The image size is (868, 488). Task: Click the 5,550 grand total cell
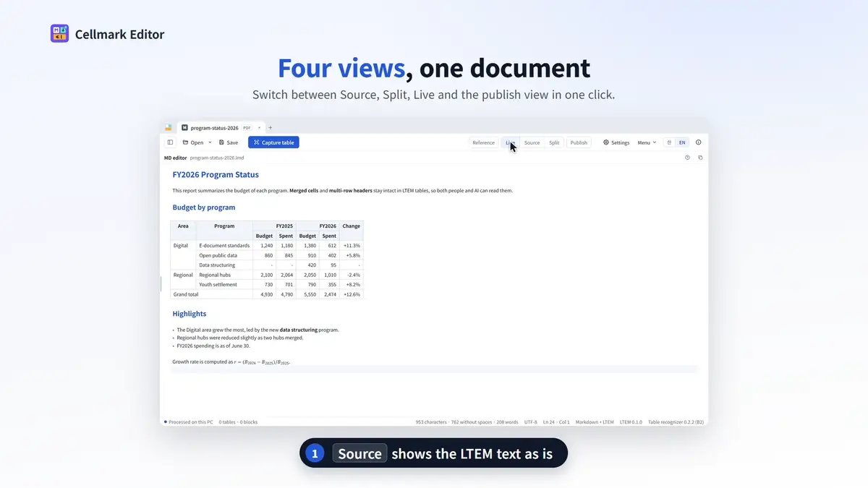click(x=307, y=294)
